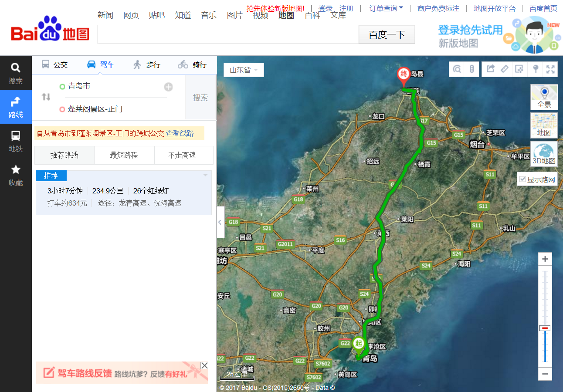This screenshot has height=392, width=563.
Task: Toggle the traffic light map tool icon
Action: tap(471, 69)
